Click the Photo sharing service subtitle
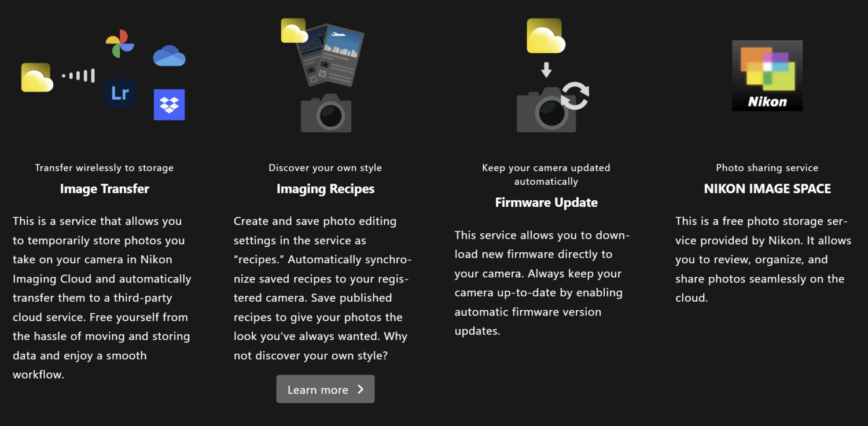Viewport: 868px width, 426px height. (767, 168)
